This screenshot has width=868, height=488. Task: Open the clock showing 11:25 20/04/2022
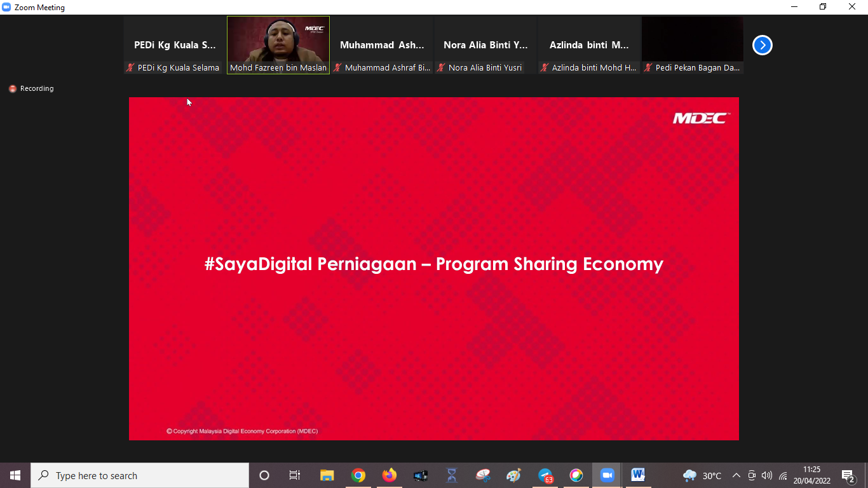pyautogui.click(x=812, y=475)
